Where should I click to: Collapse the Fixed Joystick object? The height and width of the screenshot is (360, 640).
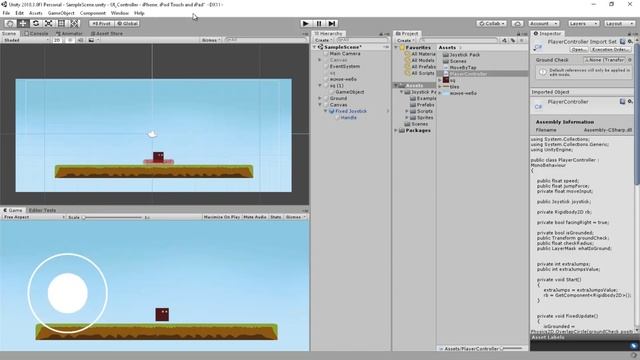(326, 111)
